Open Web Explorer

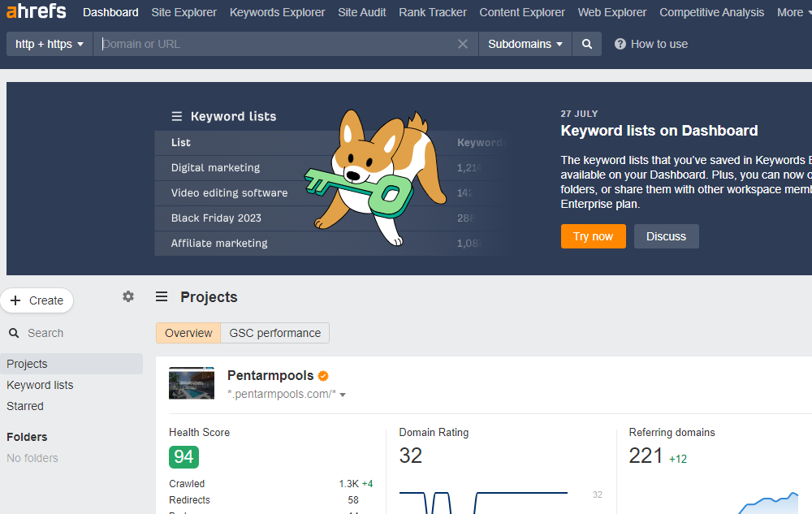click(612, 12)
